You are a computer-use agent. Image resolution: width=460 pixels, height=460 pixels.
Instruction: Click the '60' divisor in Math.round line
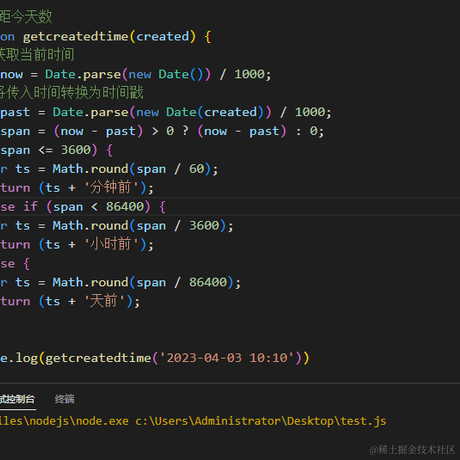pyautogui.click(x=197, y=169)
